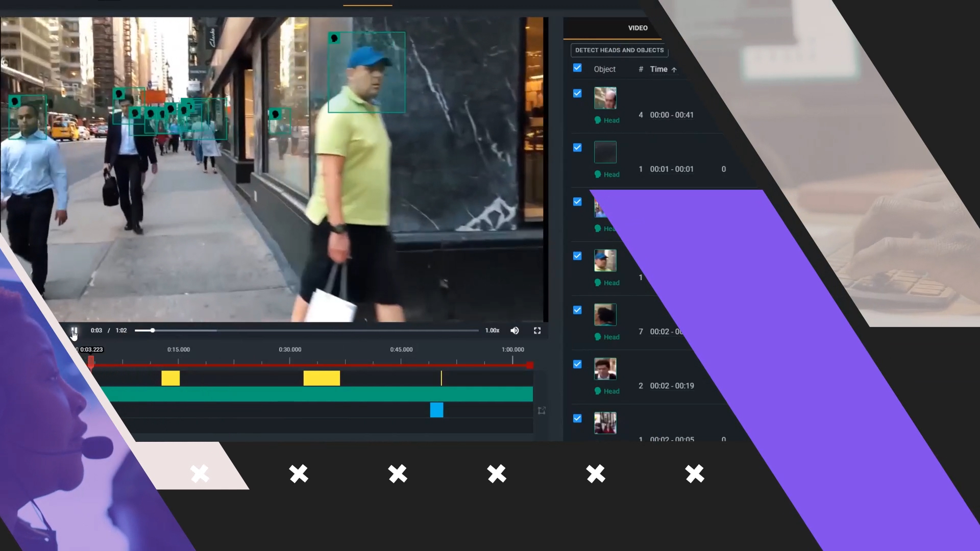Click head icon on man in blue shirt
The image size is (980, 551).
pyautogui.click(x=15, y=102)
